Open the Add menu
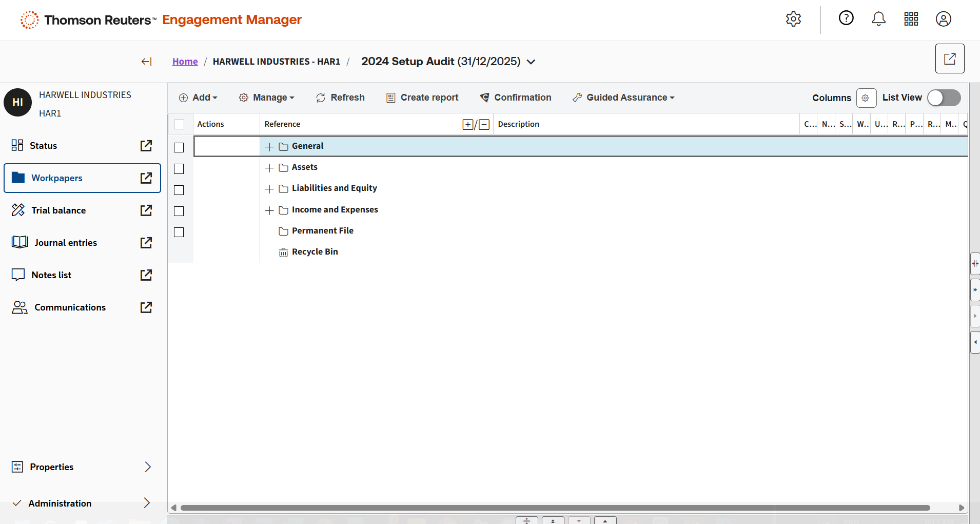Viewport: 980px width, 524px height. (198, 98)
